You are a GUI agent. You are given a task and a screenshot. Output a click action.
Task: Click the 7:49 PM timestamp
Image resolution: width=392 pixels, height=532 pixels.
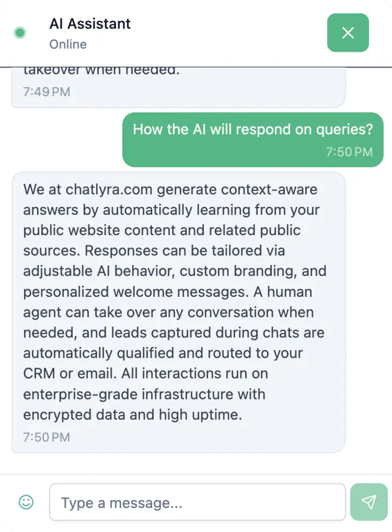pos(46,92)
